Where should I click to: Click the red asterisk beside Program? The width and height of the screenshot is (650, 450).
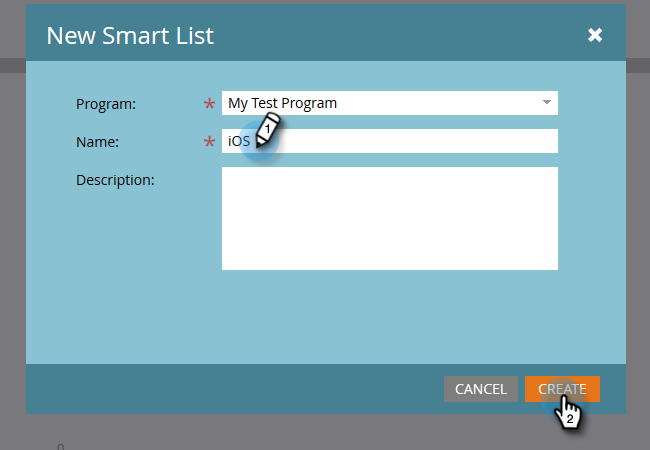coord(209,103)
